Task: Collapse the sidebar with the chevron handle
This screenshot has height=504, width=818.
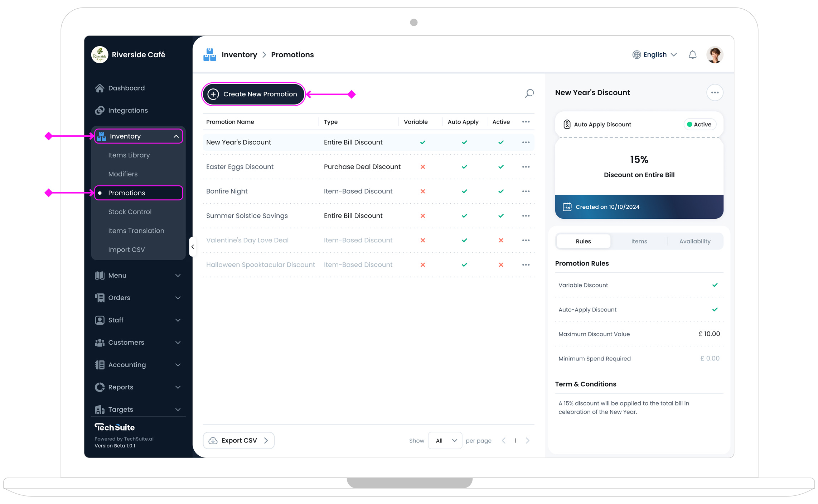Action: click(193, 246)
